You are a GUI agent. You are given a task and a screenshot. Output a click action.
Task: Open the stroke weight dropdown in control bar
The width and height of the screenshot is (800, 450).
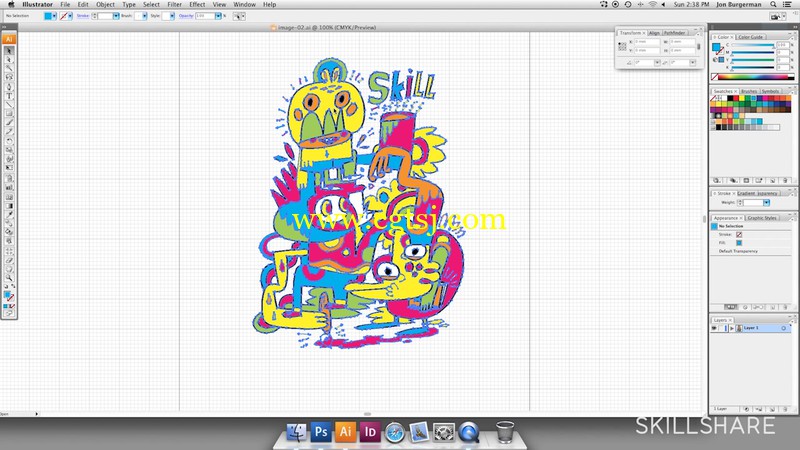[116, 16]
